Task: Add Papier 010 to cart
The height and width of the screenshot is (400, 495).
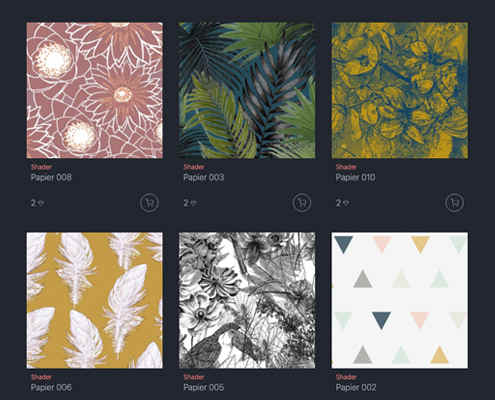Action: click(x=454, y=203)
